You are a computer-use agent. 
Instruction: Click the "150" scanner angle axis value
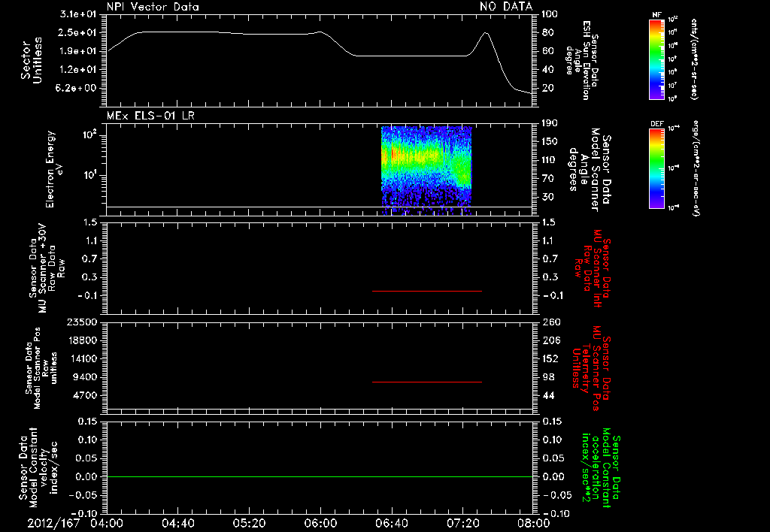coord(550,141)
